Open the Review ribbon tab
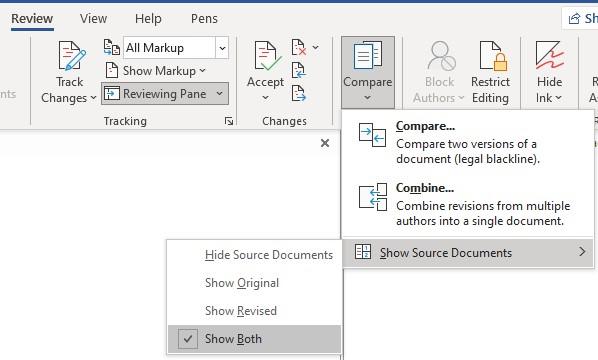The height and width of the screenshot is (360, 598). coord(32,19)
